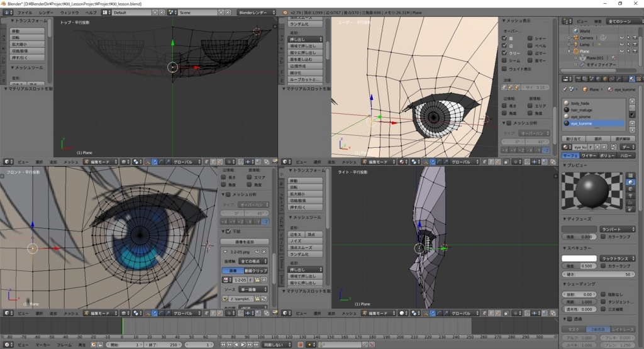This screenshot has width=644, height=349.
Task: Toggle 下絵 background images checkbox
Action: pos(228,231)
